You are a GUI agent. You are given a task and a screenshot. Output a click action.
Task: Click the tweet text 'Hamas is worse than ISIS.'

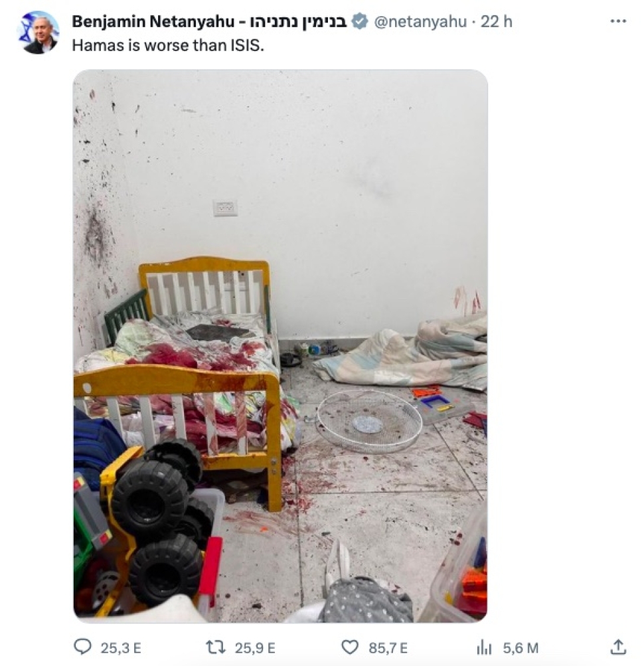pos(168,45)
